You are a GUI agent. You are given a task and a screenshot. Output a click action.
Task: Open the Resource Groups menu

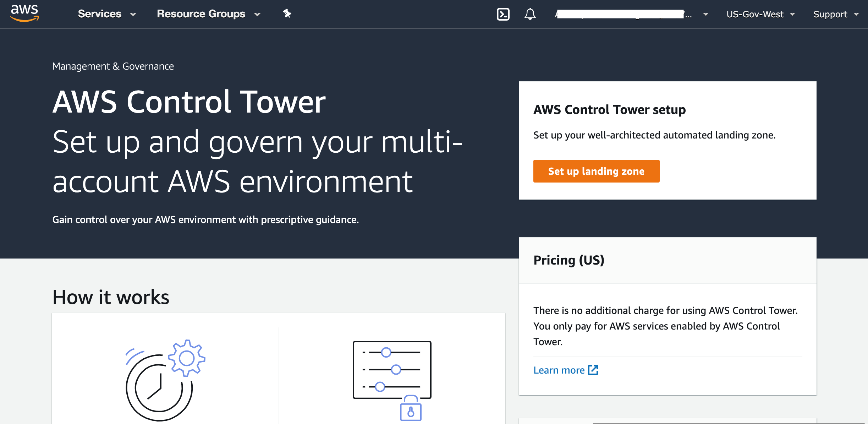point(201,14)
